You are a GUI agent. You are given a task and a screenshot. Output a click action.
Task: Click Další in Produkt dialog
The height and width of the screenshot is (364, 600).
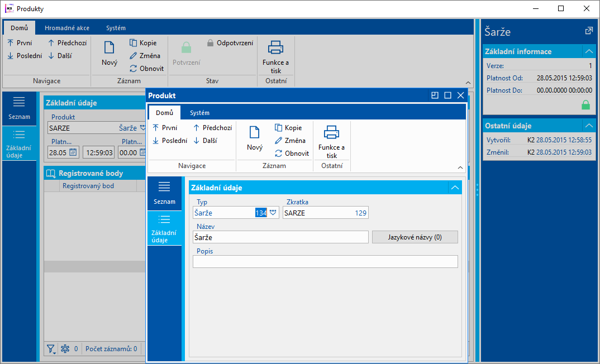[x=205, y=140]
